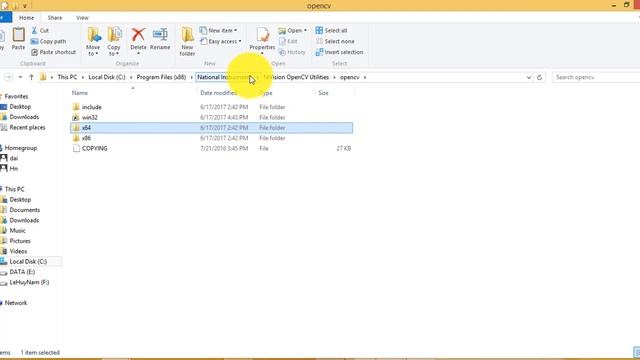Select Copy path in Clipboard group

click(48, 41)
